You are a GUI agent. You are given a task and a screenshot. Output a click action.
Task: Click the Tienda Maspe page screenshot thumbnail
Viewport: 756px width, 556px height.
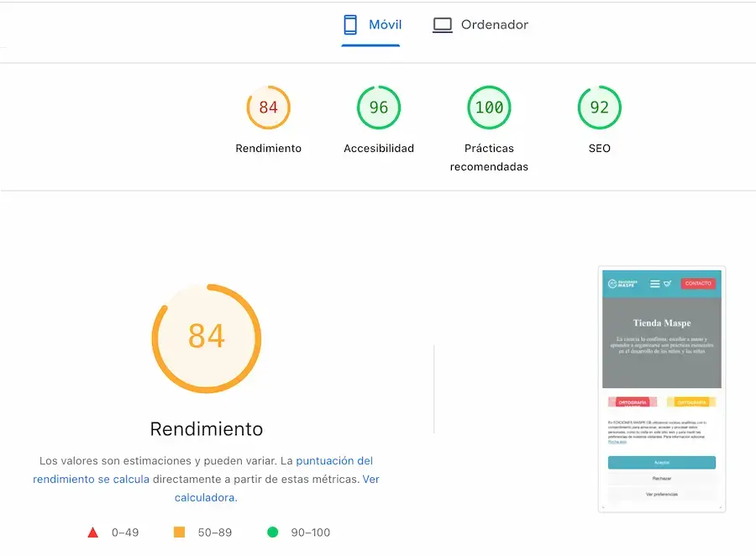(662, 389)
